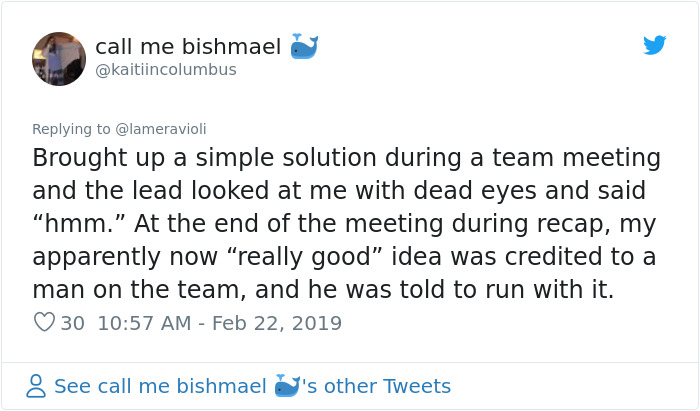
Task: Click the Replying to label
Action: [x=71, y=129]
